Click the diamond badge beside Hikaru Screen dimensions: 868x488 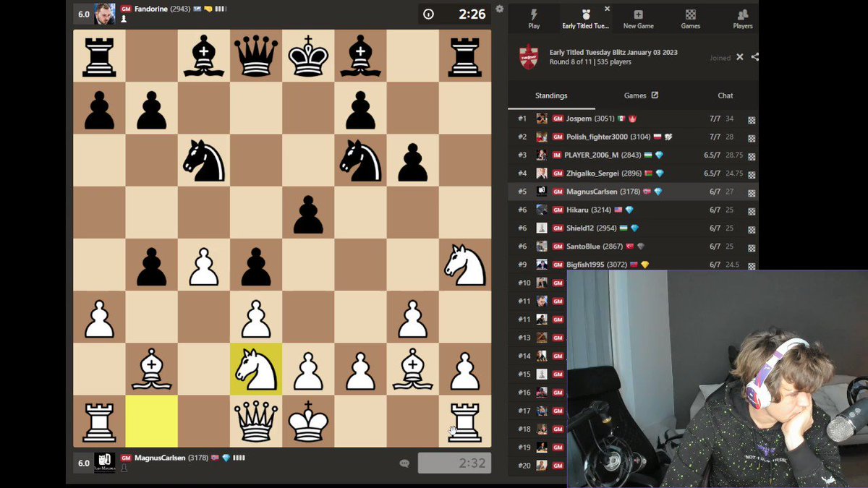[629, 210]
